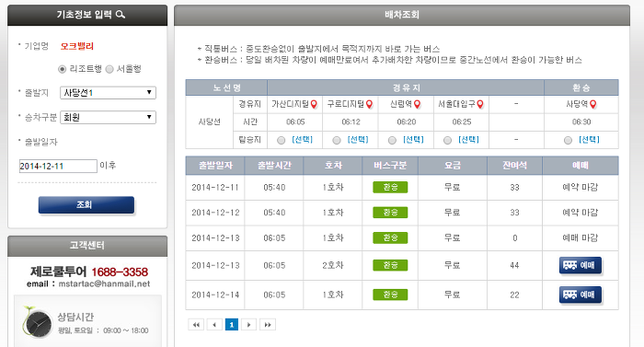Click 환승 badge on 2014-12-13 2호차 row
The width and height of the screenshot is (644, 347).
pyautogui.click(x=390, y=266)
